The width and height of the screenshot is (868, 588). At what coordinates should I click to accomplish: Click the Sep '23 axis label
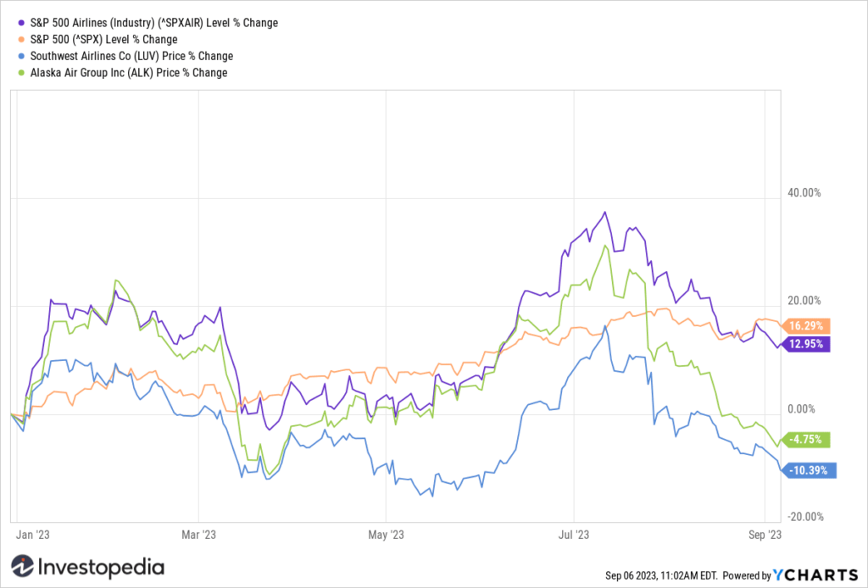coord(765,535)
